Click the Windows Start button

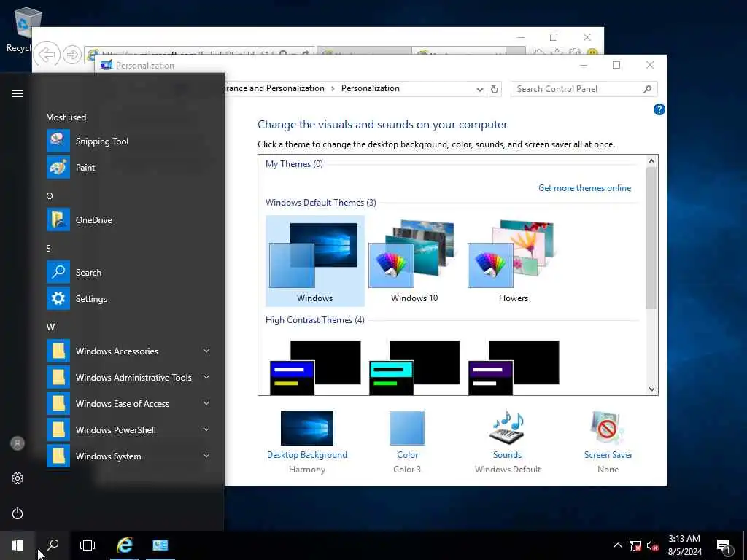pos(18,545)
